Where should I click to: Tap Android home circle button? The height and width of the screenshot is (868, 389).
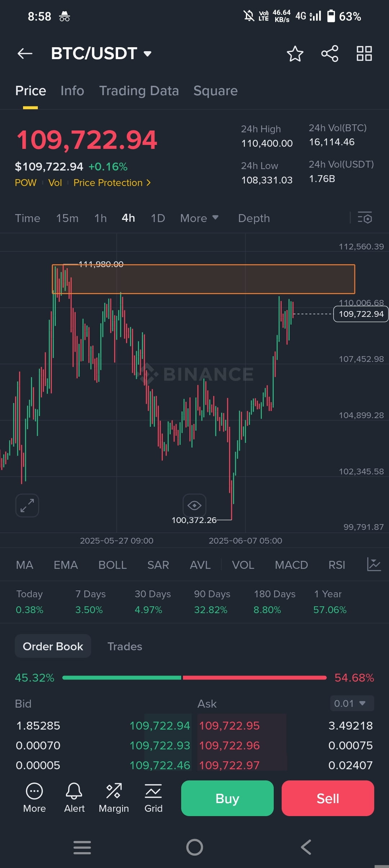[x=194, y=847]
